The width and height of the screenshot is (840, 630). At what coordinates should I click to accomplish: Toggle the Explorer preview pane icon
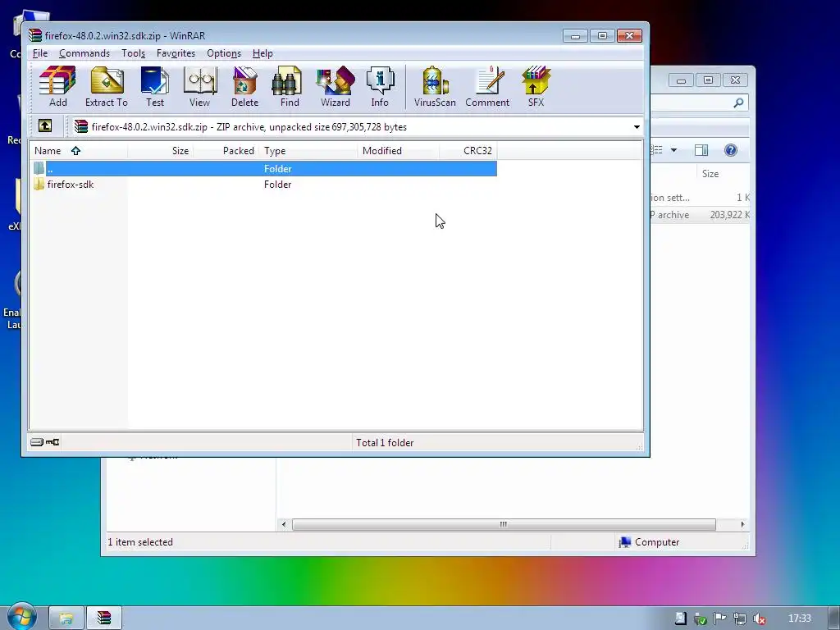(x=701, y=150)
